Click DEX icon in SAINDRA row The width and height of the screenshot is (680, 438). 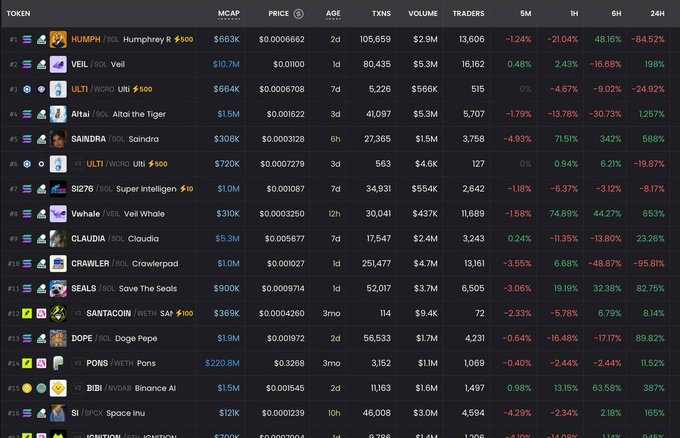click(x=41, y=139)
